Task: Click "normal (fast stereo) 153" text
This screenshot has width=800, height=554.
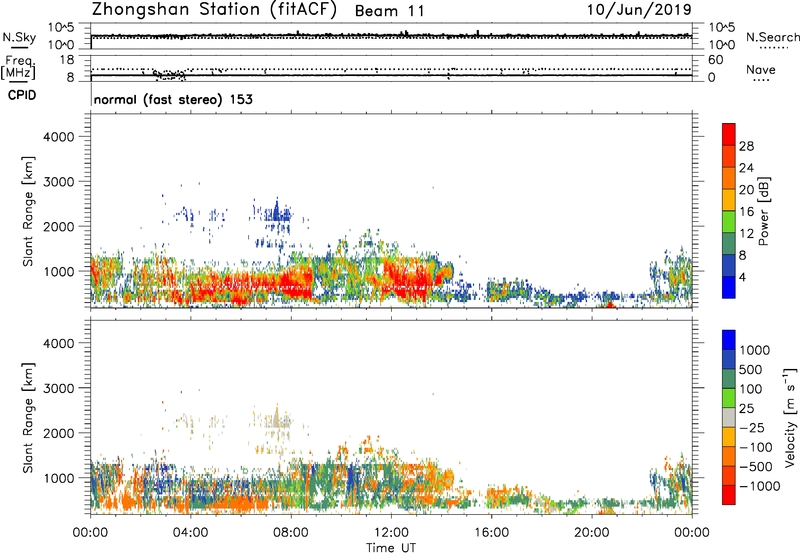Action: point(173,99)
